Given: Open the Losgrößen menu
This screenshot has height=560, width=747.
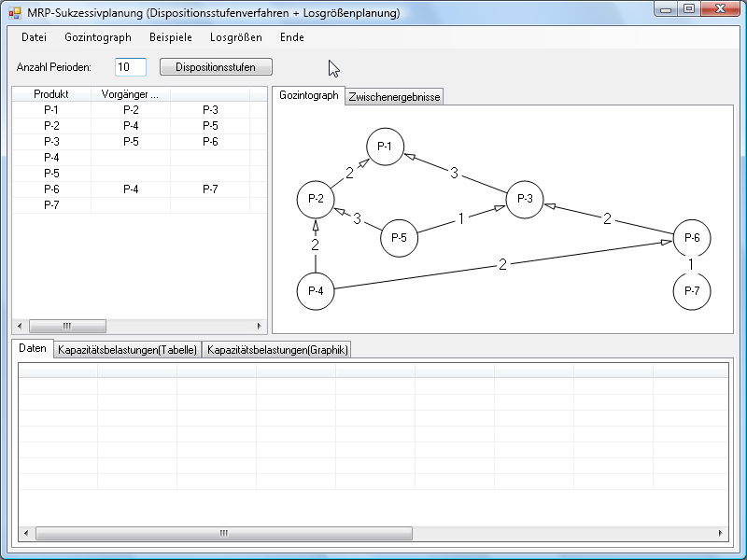Looking at the screenshot, I should point(236,37).
